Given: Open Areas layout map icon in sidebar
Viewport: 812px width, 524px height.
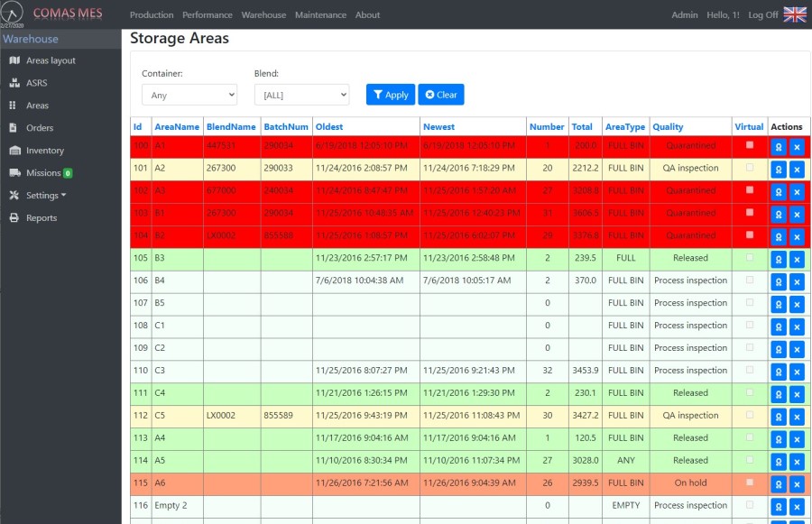Looking at the screenshot, I should [14, 60].
